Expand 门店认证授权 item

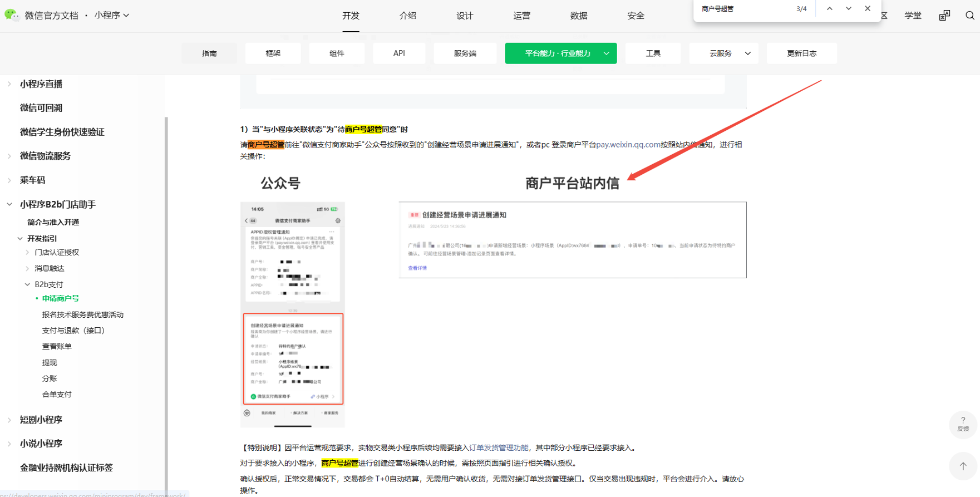[27, 253]
